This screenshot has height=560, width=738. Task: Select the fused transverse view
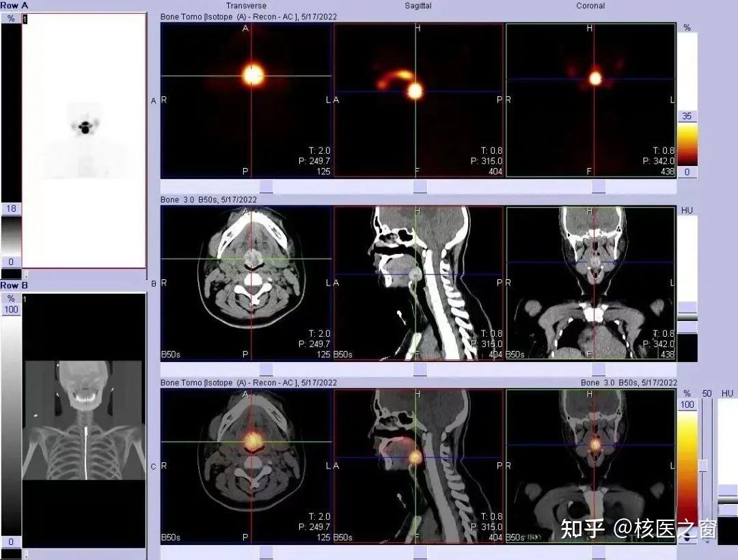pos(246,466)
